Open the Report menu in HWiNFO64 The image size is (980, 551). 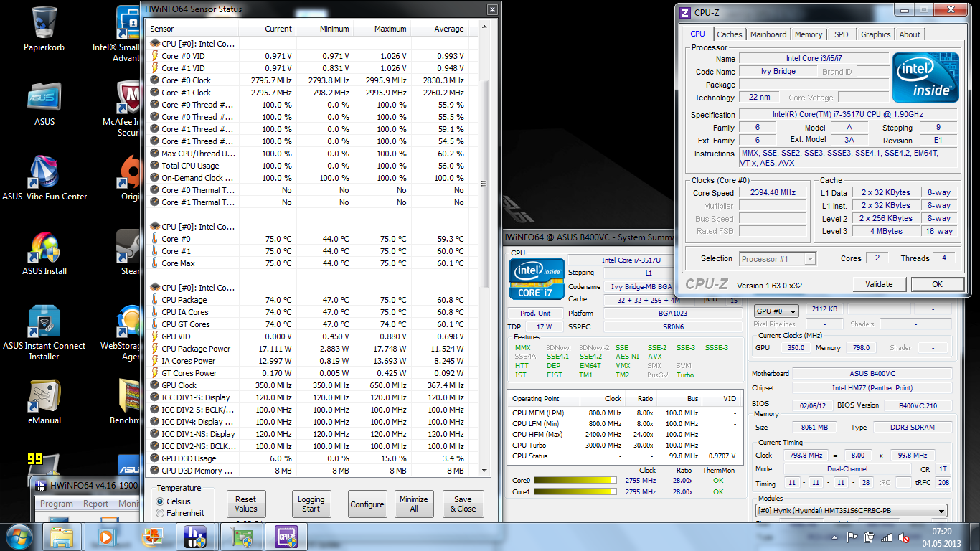(x=96, y=504)
